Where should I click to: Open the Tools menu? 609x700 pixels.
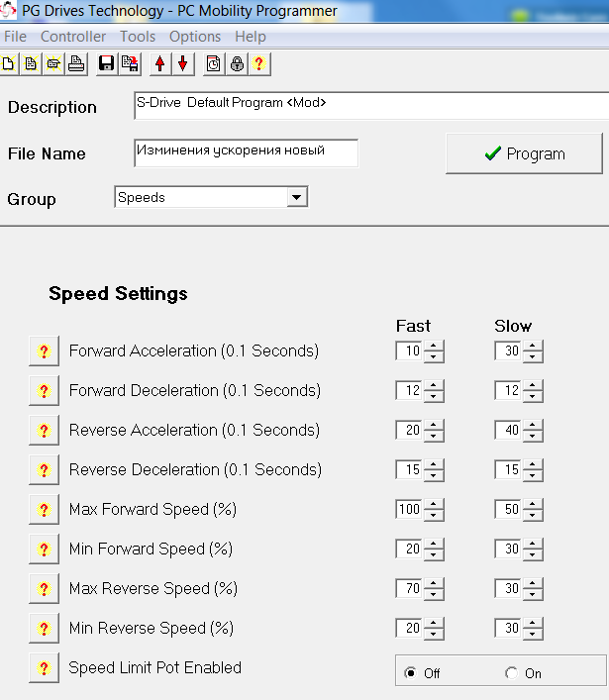138,37
